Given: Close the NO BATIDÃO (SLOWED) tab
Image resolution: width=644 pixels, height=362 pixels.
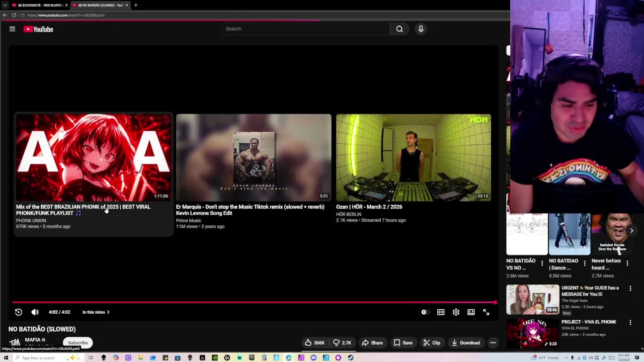Looking at the screenshot, I should 127,5.
